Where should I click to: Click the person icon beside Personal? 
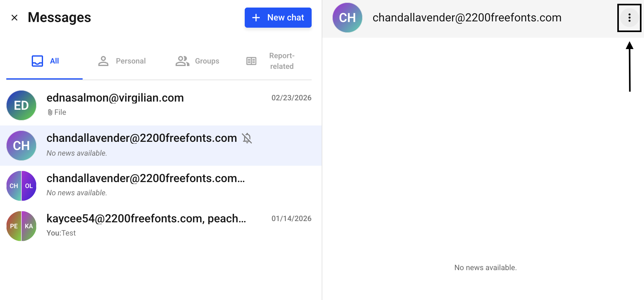(x=103, y=61)
